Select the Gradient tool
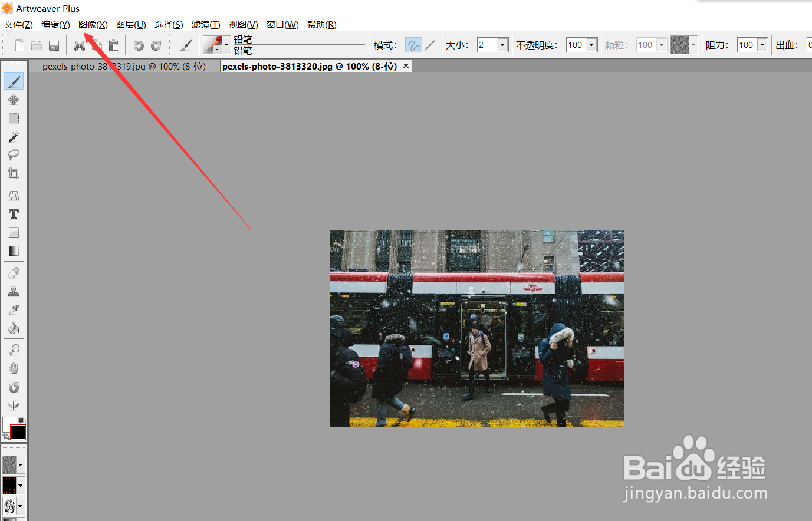The width and height of the screenshot is (812, 521). (x=14, y=251)
